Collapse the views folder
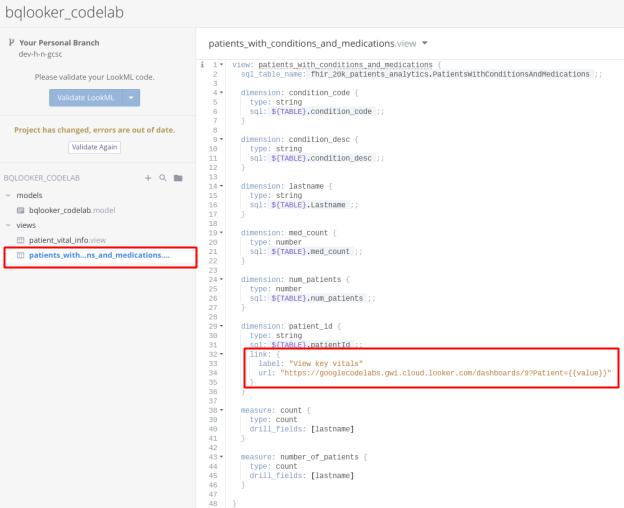Screen dimensions: 624x508 9,225
